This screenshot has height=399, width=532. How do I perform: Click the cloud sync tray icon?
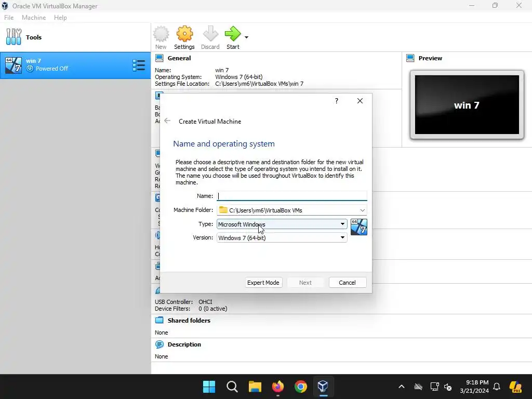click(x=418, y=387)
